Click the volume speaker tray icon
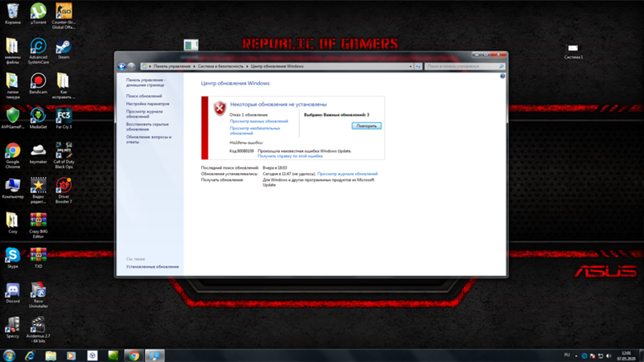 pos(609,356)
